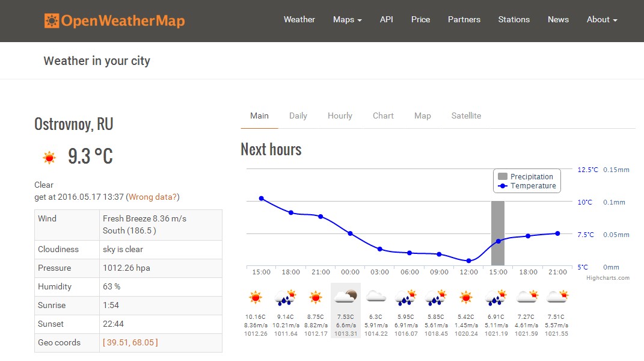Click the current weather sun icon beside 9.3 °C

49,158
